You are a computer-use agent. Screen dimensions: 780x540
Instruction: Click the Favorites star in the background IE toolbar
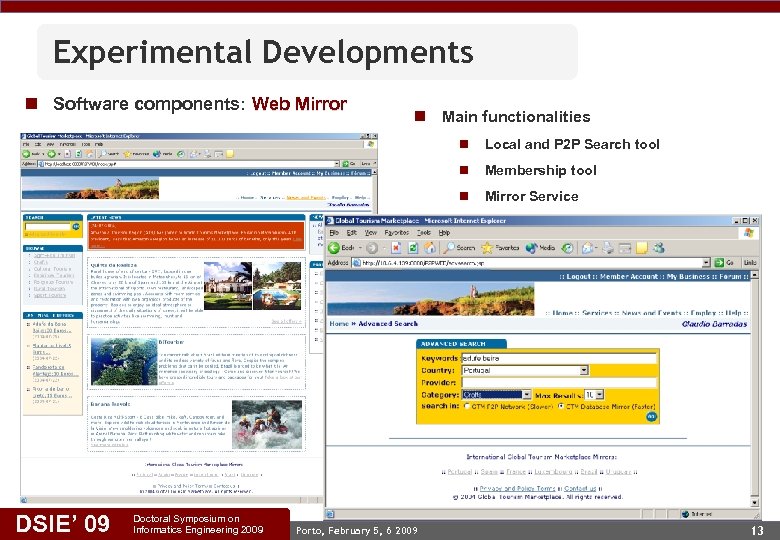tap(127, 154)
